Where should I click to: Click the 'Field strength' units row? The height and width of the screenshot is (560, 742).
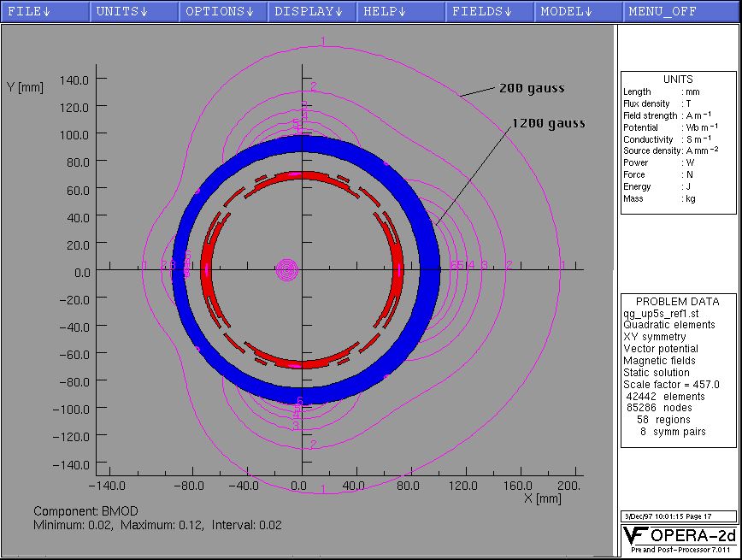(x=668, y=115)
